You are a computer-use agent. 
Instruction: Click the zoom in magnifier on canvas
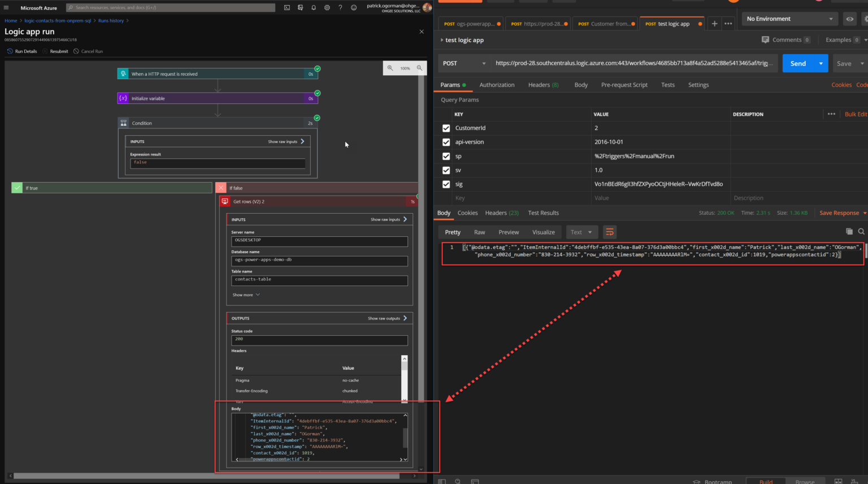pyautogui.click(x=390, y=68)
